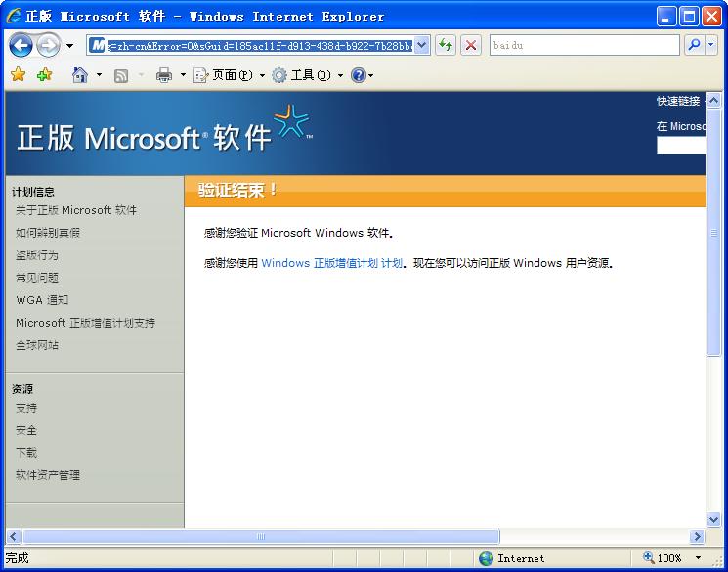728x572 pixels.
Task: Click the RSS feeds icon
Action: tap(121, 75)
